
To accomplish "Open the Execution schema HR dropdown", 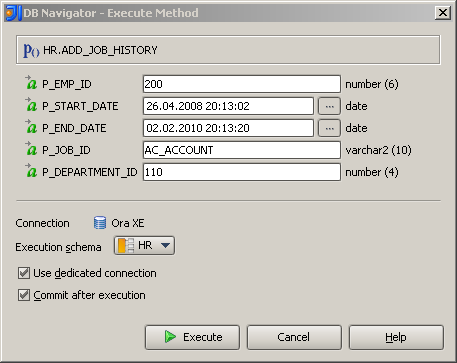I will [x=144, y=245].
